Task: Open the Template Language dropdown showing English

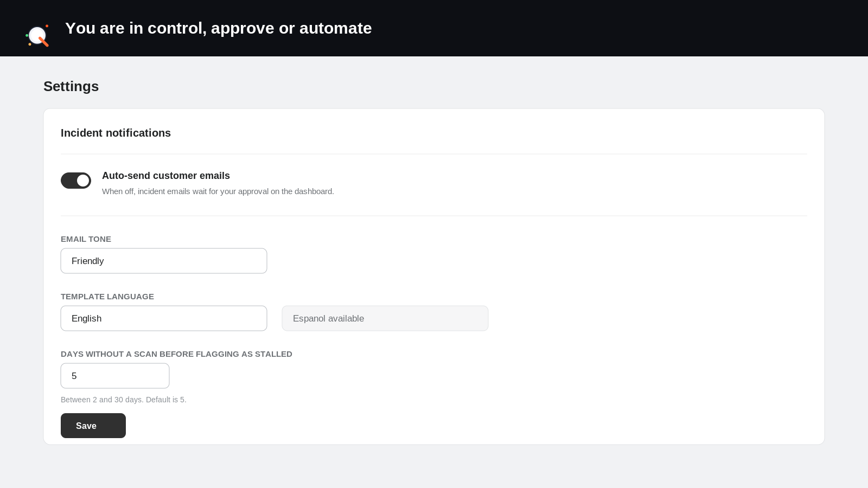Action: (164, 318)
